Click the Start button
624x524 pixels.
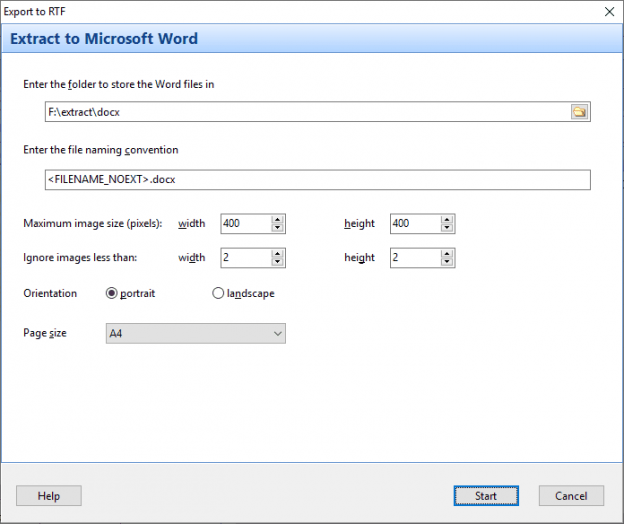(486, 496)
